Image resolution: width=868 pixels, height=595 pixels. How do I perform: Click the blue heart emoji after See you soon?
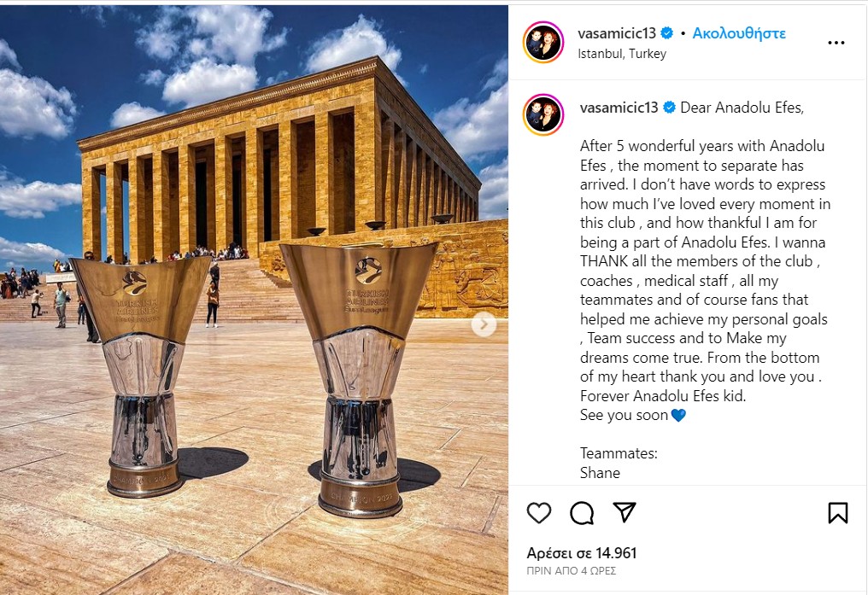pyautogui.click(x=678, y=415)
